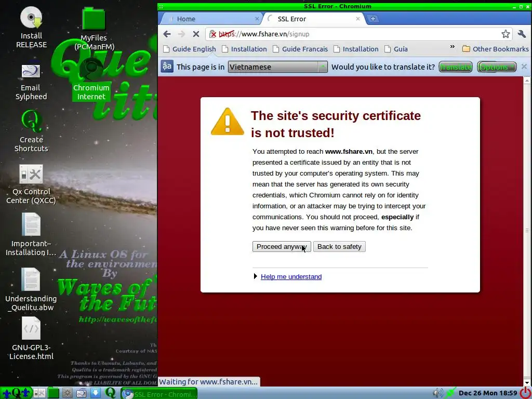Viewport: 532px width, 399px height.
Task: Open the Important-Installation document icon
Action: 31,235
